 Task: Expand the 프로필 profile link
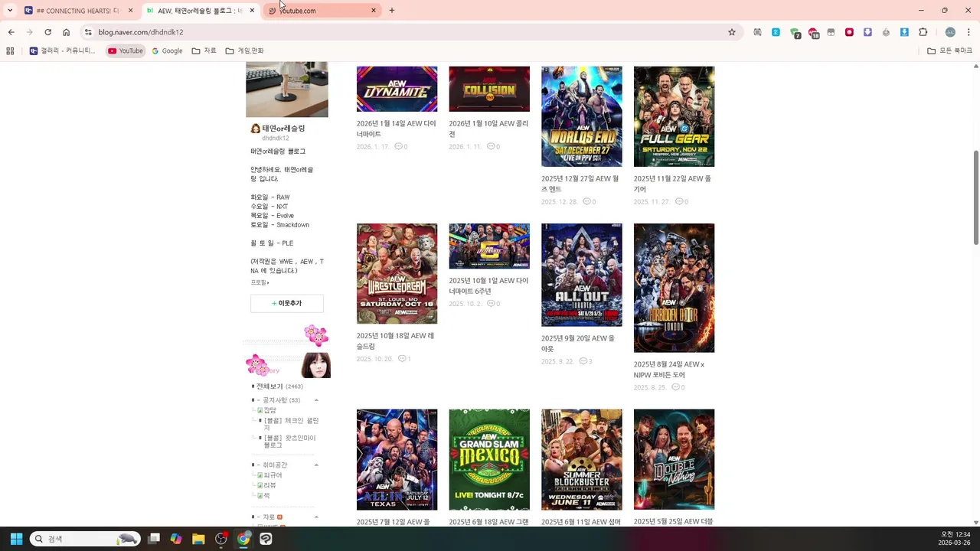pyautogui.click(x=260, y=283)
